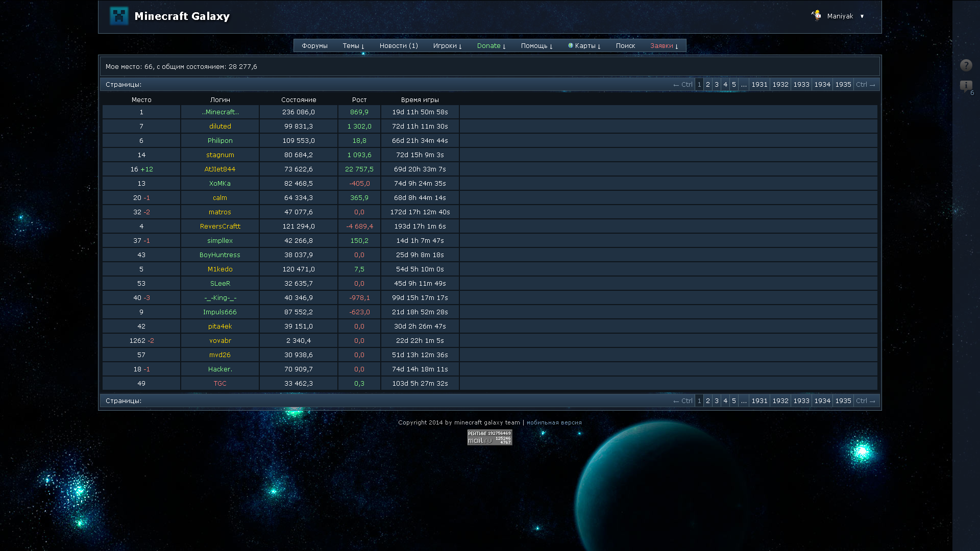
Task: Click the Minecraft Galaxy creeper logo icon
Action: tap(119, 16)
